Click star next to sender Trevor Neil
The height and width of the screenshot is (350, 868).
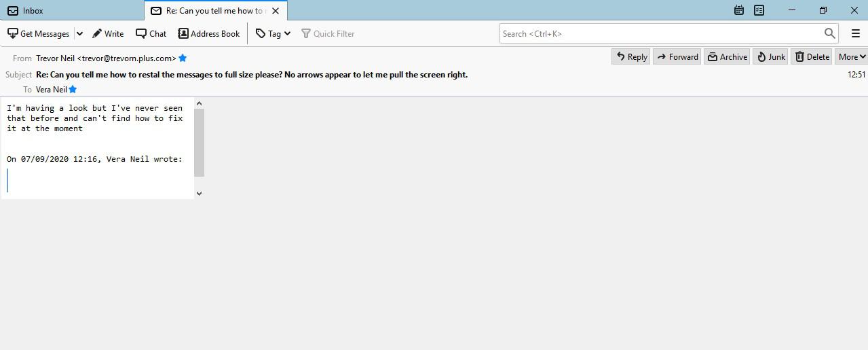[183, 58]
